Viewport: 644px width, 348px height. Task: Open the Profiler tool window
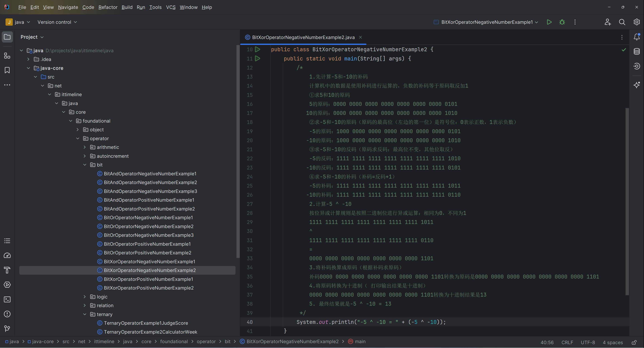pyautogui.click(x=7, y=256)
